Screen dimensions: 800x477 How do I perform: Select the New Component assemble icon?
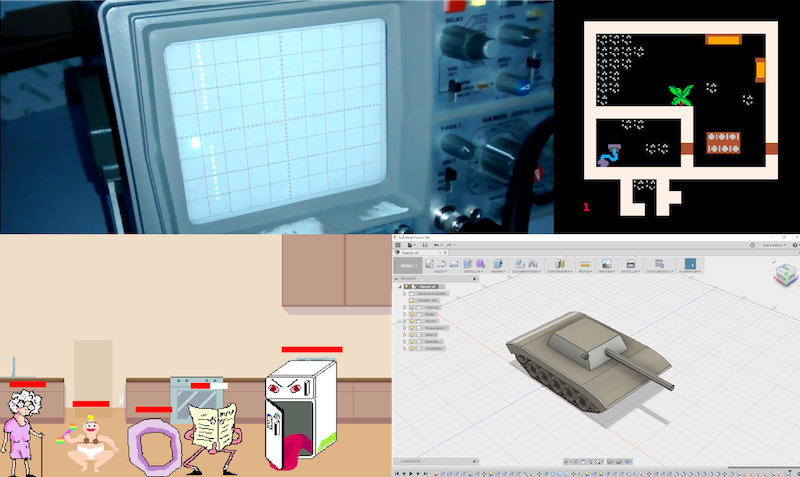(520, 263)
